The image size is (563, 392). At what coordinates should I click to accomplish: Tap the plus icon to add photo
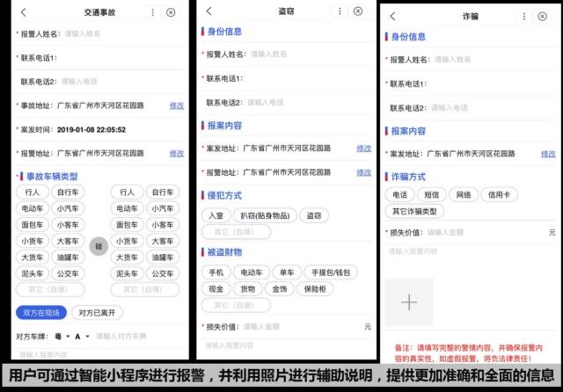coord(409,301)
